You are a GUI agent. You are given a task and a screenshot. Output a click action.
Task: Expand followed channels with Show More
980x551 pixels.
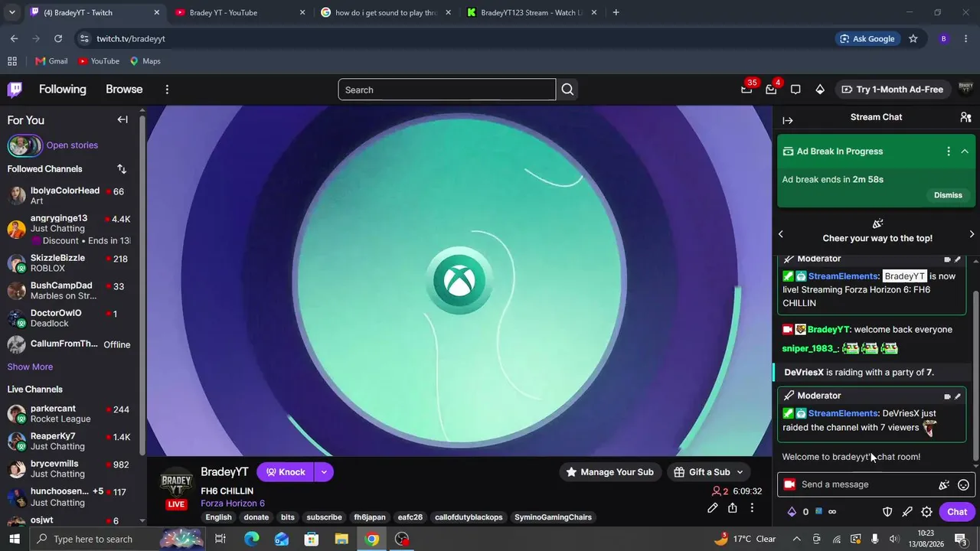click(x=30, y=367)
